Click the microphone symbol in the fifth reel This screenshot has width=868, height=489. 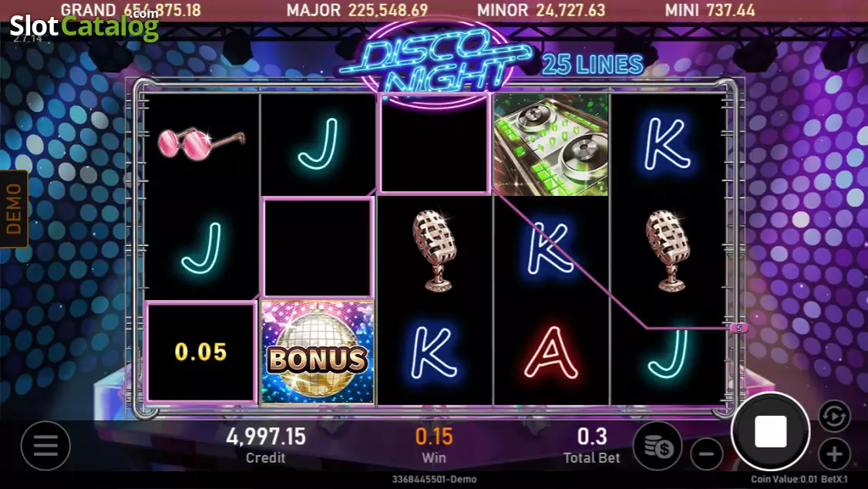click(668, 251)
